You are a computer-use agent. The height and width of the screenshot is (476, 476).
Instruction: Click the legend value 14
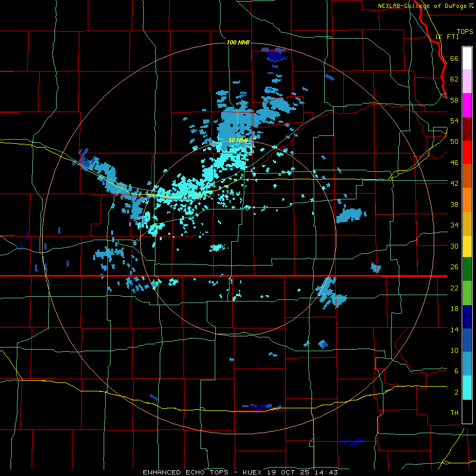454,329
